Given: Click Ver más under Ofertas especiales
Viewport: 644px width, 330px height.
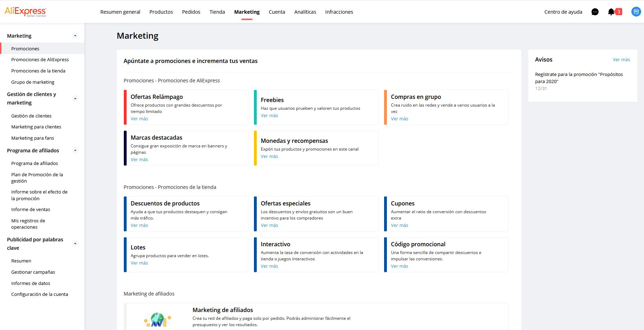Looking at the screenshot, I should 269,226.
